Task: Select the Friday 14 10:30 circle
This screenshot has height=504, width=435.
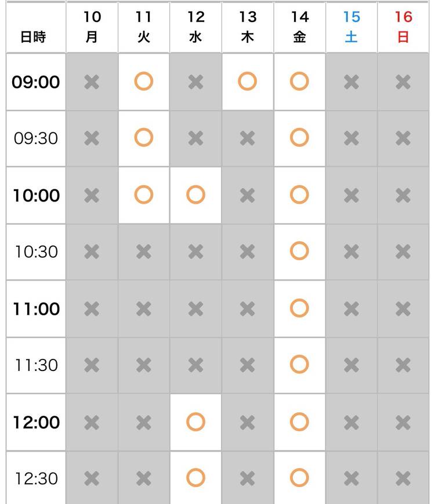Action: click(299, 251)
